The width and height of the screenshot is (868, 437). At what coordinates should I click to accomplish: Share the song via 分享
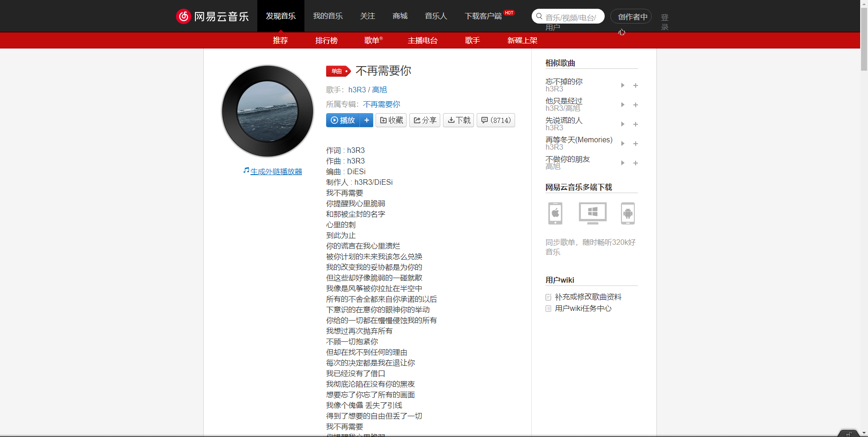pos(425,120)
